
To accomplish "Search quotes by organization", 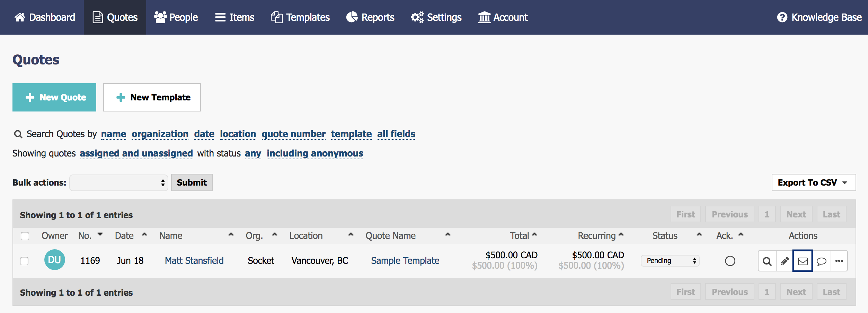I will pyautogui.click(x=160, y=134).
